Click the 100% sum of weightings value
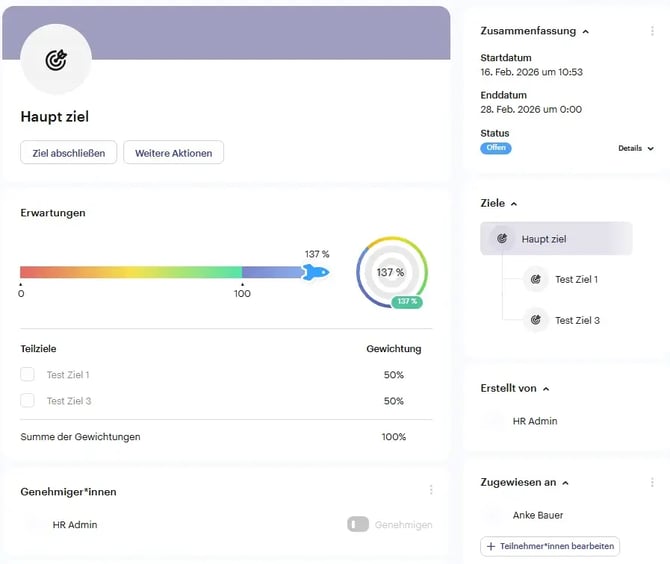This screenshot has width=670, height=564. [394, 437]
